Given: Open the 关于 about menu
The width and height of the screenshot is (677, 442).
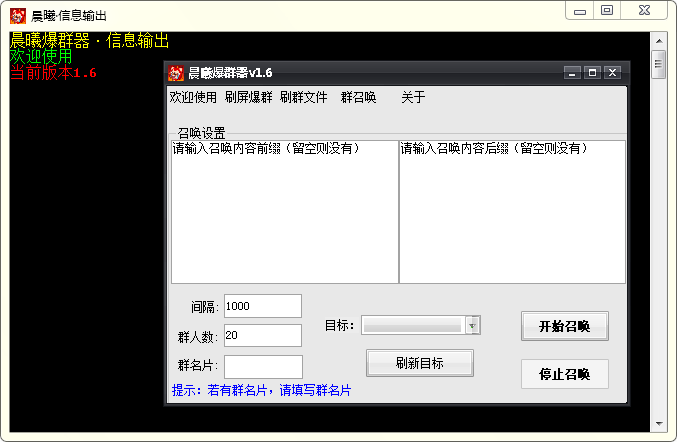Looking at the screenshot, I should pos(413,97).
